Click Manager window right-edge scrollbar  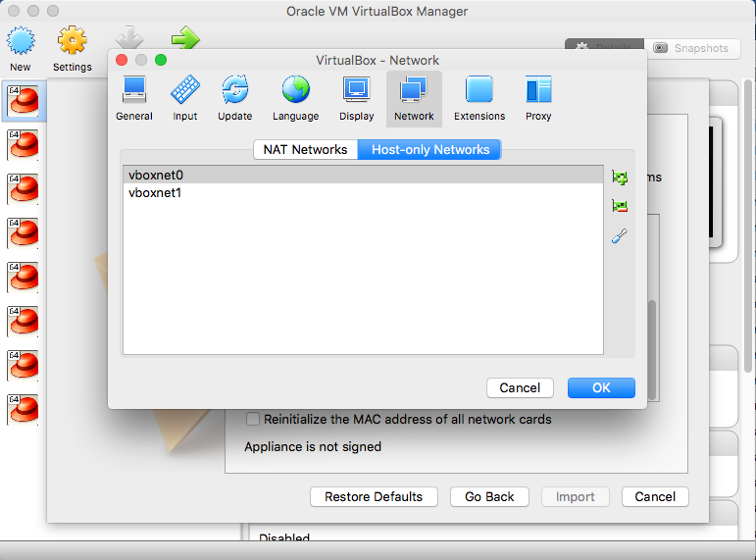point(748,227)
